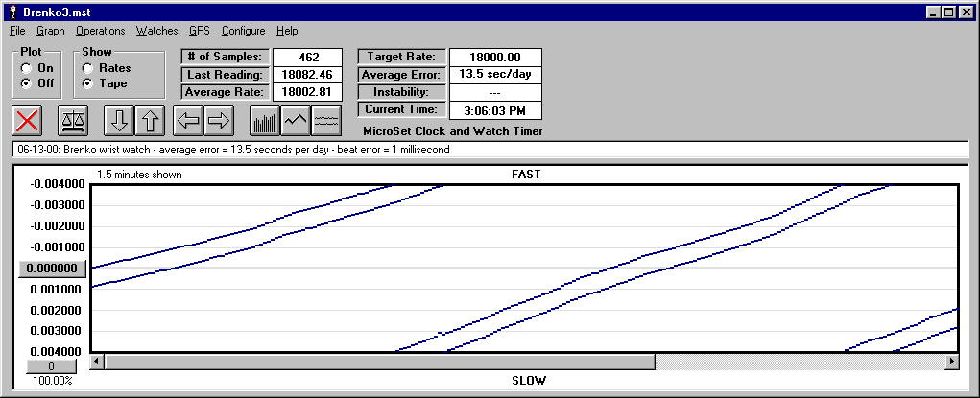Click the Last Reading value 18082.46
Image resolution: width=980 pixels, height=398 pixels.
click(x=308, y=75)
